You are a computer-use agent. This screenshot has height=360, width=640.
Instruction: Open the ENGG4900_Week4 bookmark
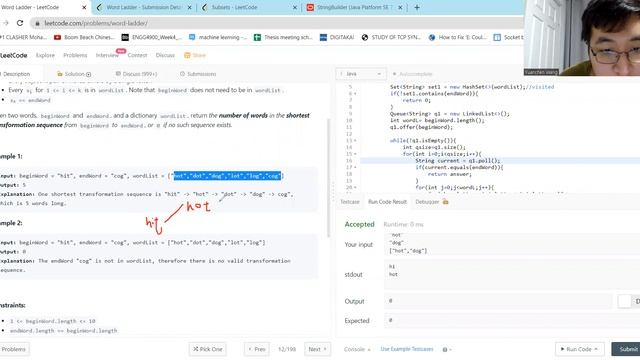tap(152, 38)
